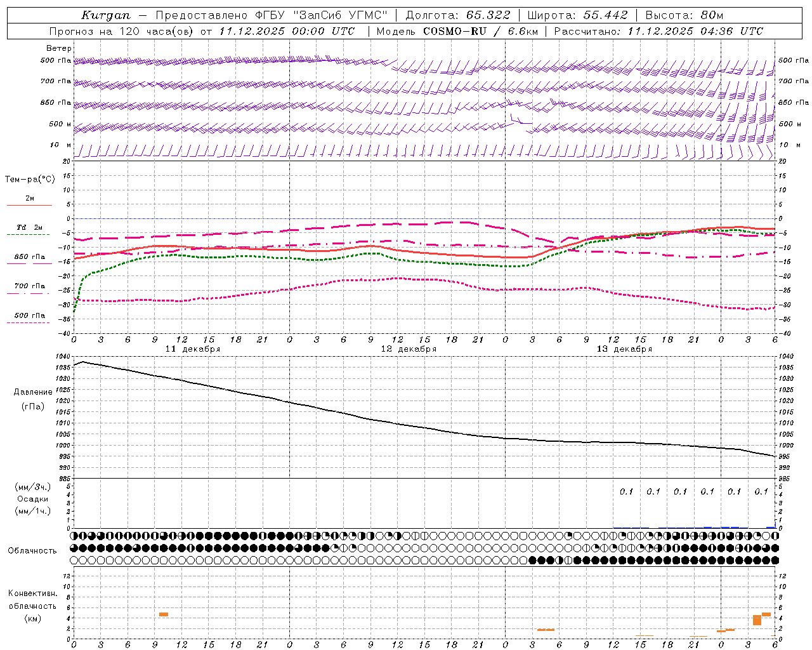This screenshot has width=812, height=650.
Task: Click the "Долгота: 65.322" longitude value
Action: [x=457, y=15]
